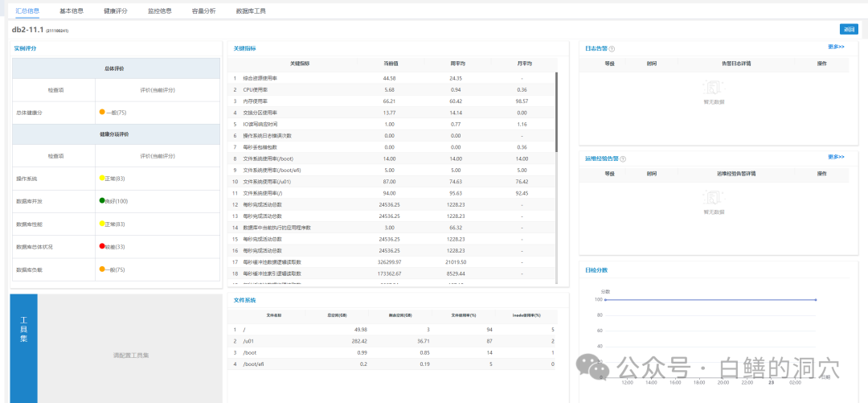The image size is (868, 403).
Task: Click the 总体健康分 check item
Action: pos(30,113)
